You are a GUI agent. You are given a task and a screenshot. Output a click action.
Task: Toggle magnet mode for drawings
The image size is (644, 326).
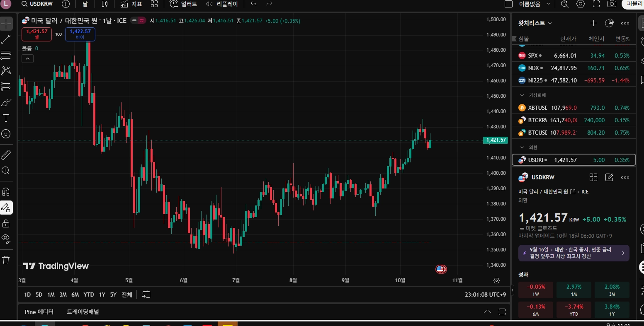point(6,192)
